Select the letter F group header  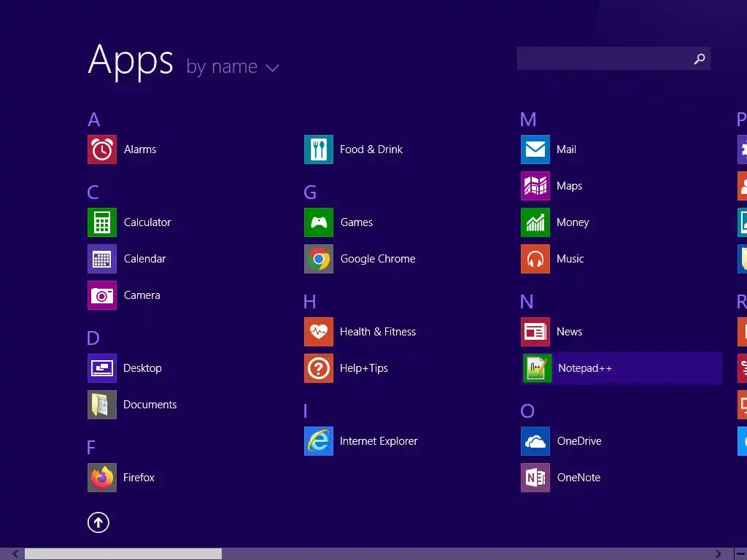[x=91, y=448]
